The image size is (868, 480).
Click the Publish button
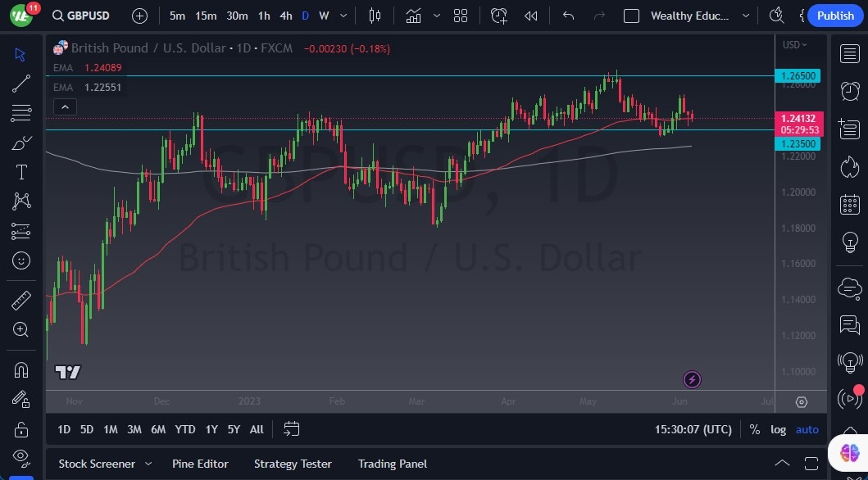coord(834,15)
